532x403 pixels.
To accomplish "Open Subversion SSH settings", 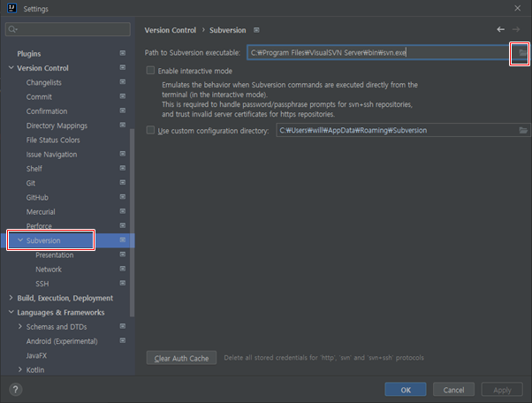I will click(x=42, y=284).
